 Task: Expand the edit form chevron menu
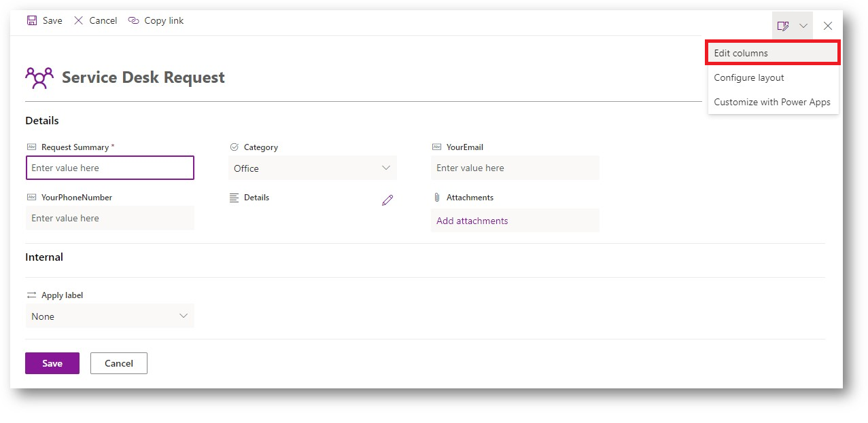tap(803, 26)
